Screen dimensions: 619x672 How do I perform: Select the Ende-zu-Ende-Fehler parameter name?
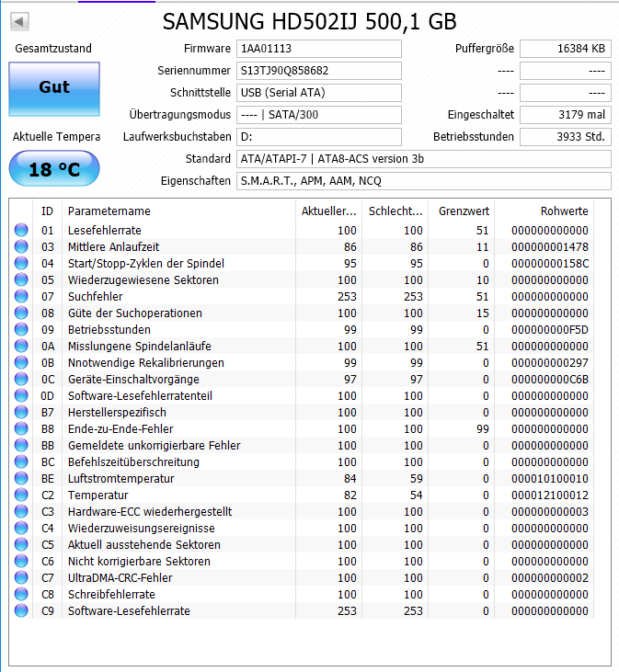(x=120, y=429)
